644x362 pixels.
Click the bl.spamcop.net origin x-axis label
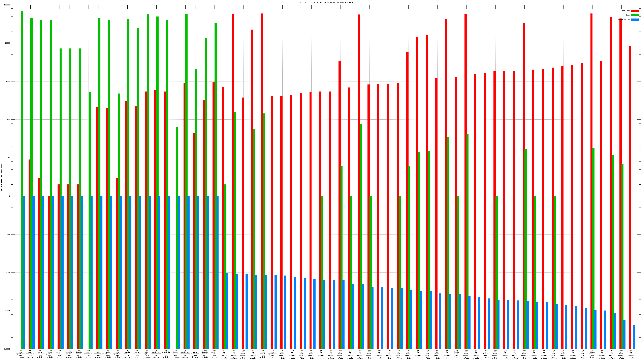tap(98, 354)
